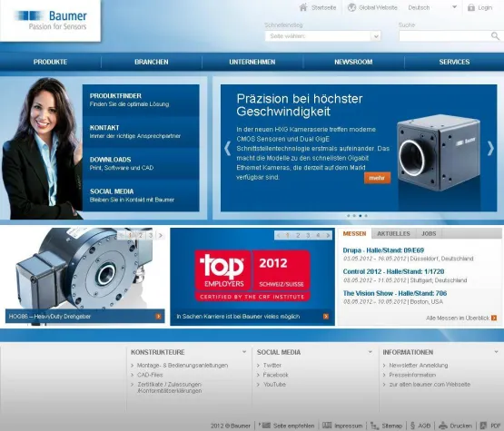This screenshot has height=431, width=504.
Task: Open the Global Website globe icon
Action: click(351, 7)
